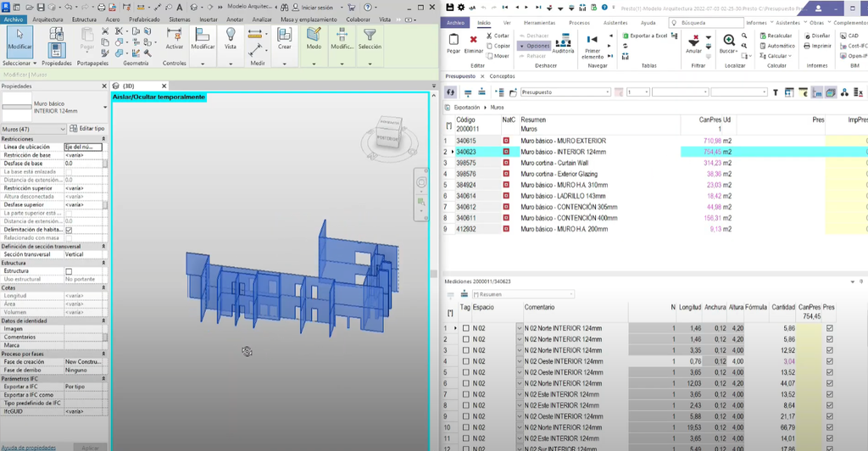Open the Vista lightbulb tool in Revit
The width and height of the screenshot is (868, 451).
click(231, 35)
